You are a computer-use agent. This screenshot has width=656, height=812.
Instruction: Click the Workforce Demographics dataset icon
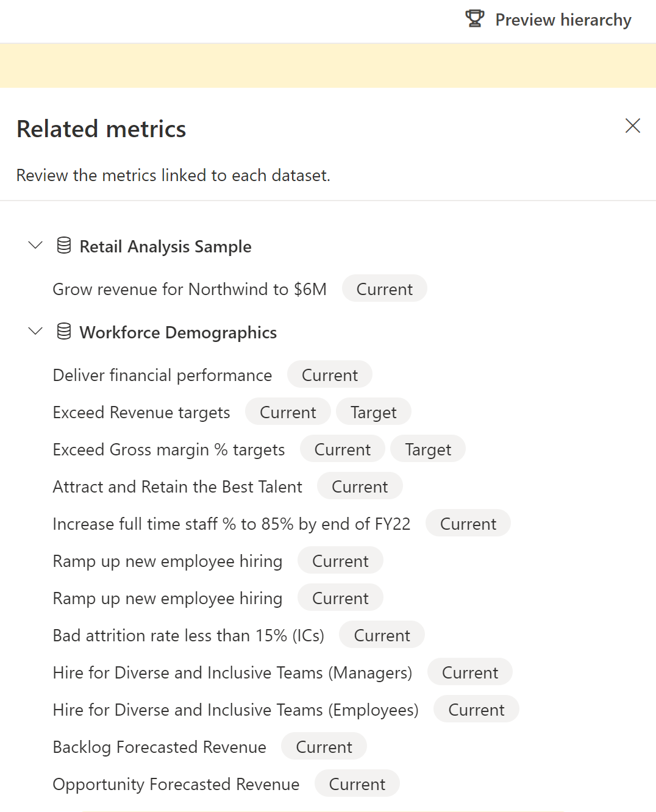coord(63,332)
